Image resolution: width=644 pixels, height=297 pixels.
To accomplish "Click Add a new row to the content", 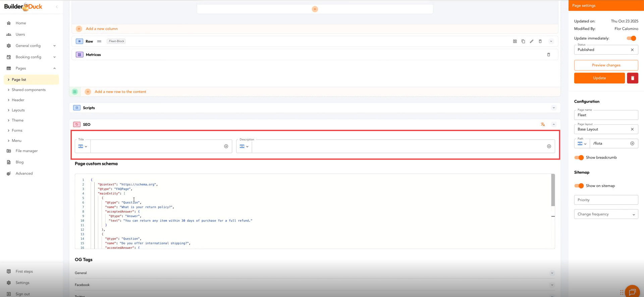I will click(x=120, y=92).
